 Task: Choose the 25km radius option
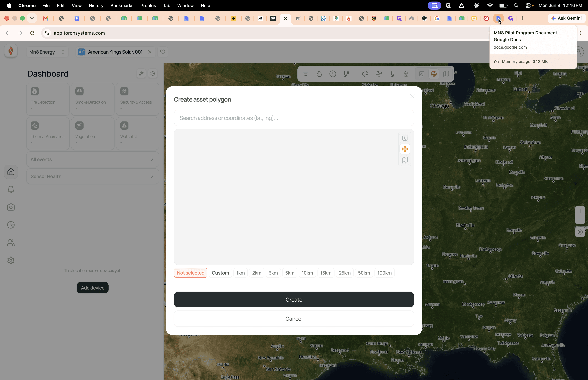[345, 273]
